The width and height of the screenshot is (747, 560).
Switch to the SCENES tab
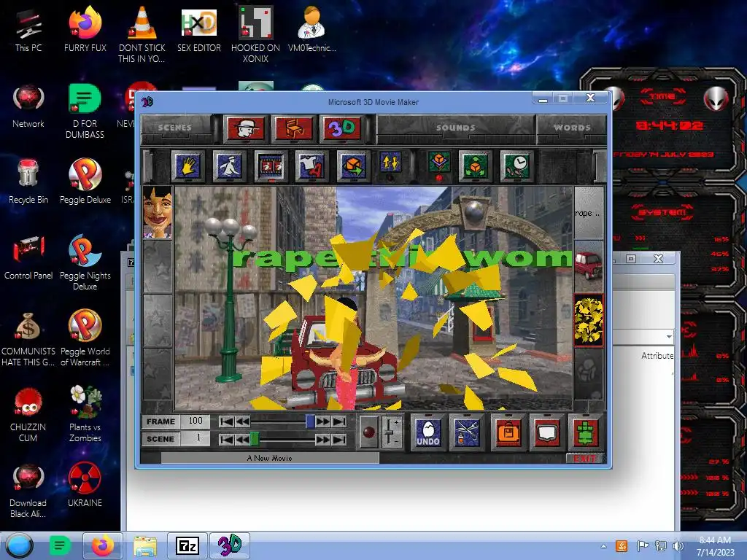click(175, 128)
